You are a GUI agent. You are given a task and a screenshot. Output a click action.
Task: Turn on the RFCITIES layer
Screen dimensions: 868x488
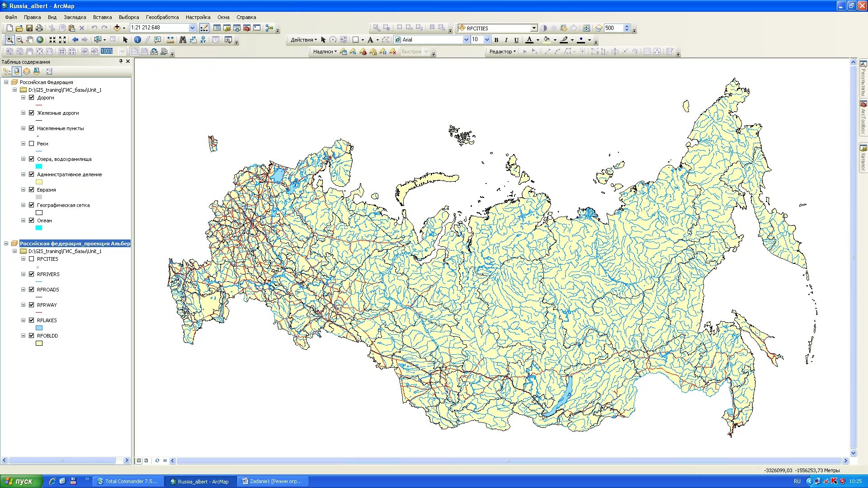(x=32, y=259)
